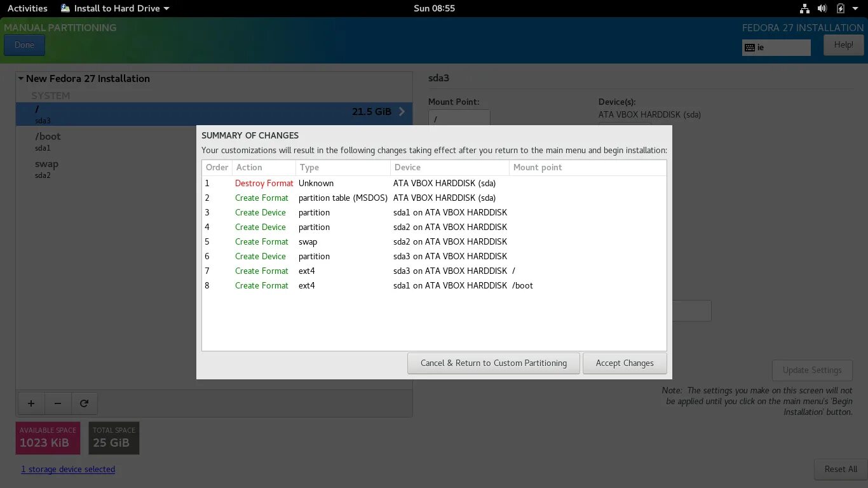Remove selected partition using the minus icon
This screenshot has height=488, width=868.
coord(58,403)
